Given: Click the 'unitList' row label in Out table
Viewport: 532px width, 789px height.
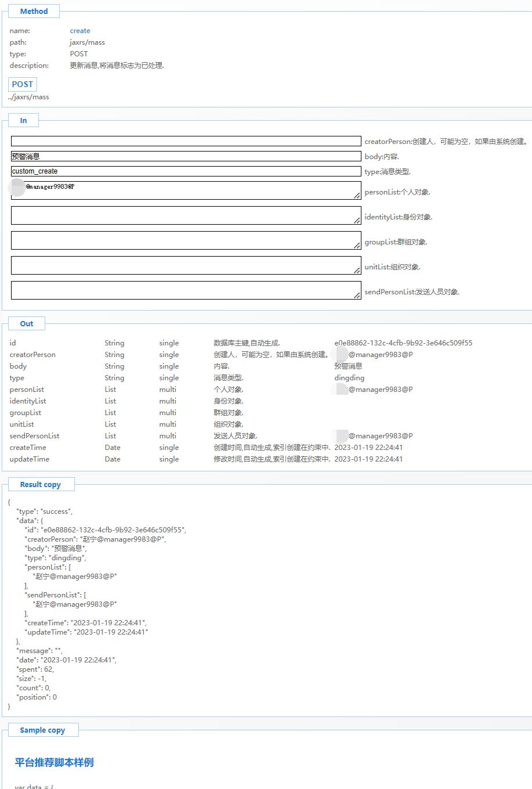Looking at the screenshot, I should pos(21,424).
